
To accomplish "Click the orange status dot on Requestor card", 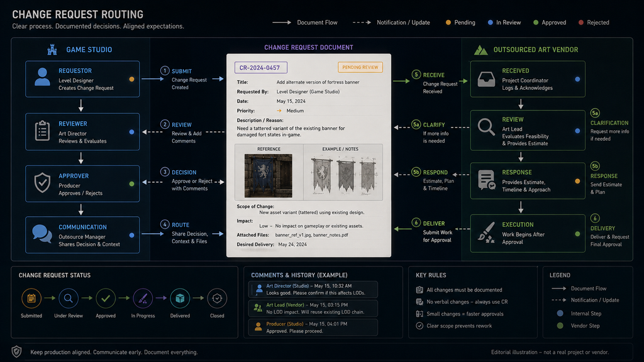I will coord(131,79).
